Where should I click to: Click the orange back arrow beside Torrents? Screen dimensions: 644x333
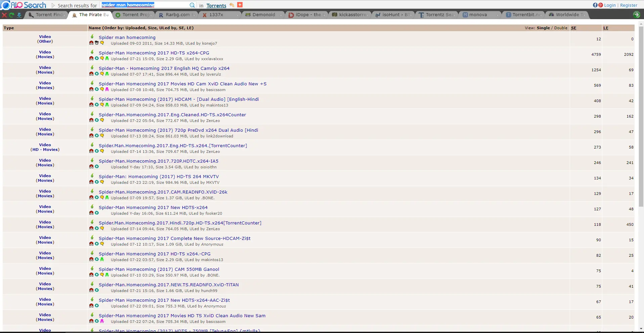(x=231, y=5)
